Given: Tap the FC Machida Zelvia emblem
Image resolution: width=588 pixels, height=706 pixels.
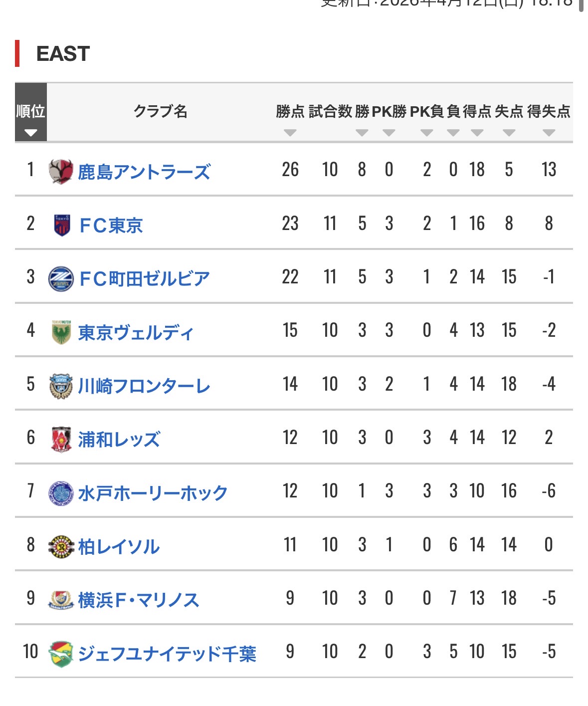Looking at the screenshot, I should tap(61, 278).
